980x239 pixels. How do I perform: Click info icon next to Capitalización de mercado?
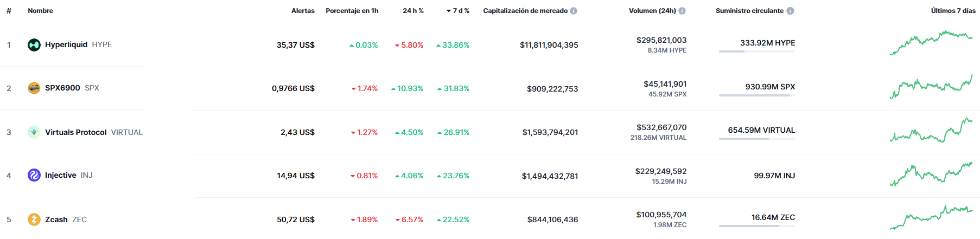click(x=574, y=11)
